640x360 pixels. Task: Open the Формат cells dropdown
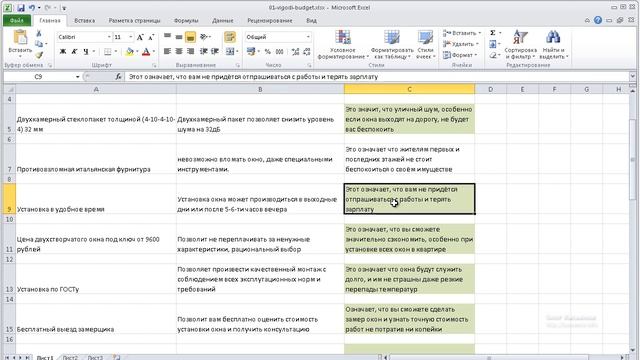click(460, 55)
